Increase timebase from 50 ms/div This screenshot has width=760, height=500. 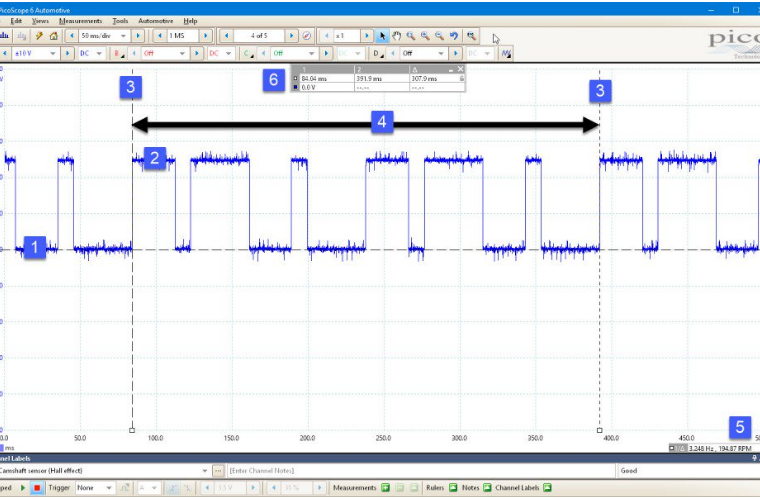click(138, 36)
